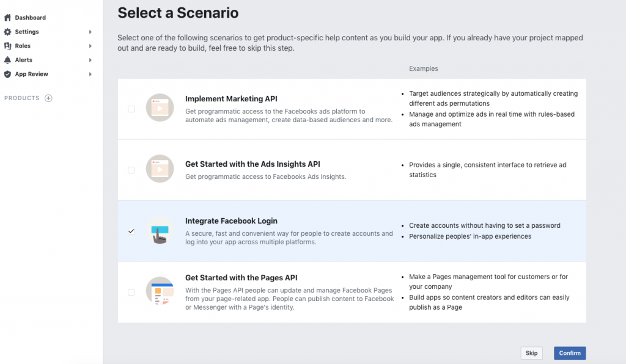626x364 pixels.
Task: Add a product with the plus icon
Action: 48,98
